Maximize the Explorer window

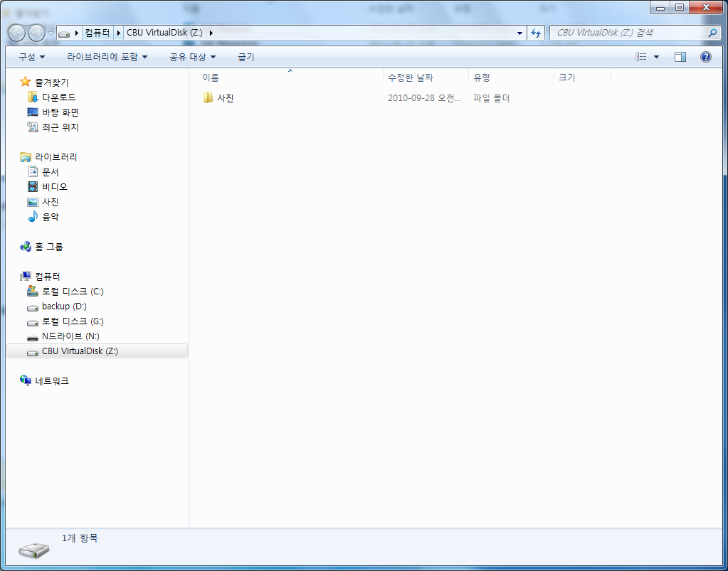(x=679, y=7)
